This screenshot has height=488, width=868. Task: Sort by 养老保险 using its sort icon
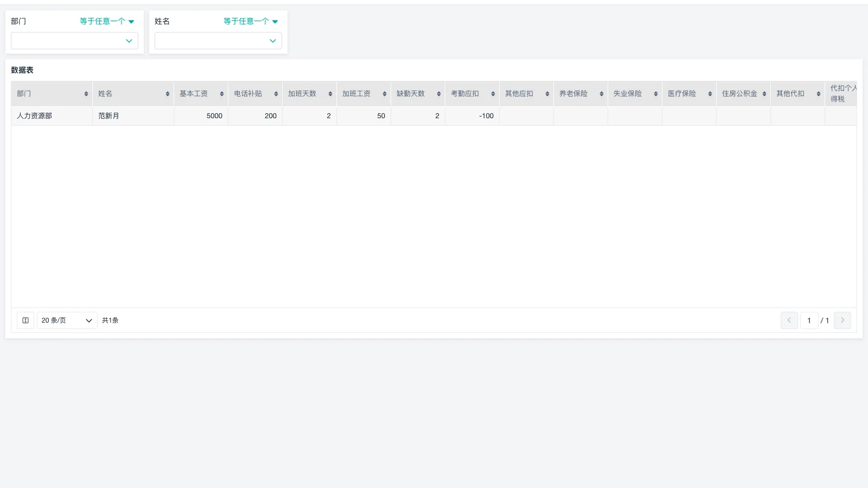point(602,94)
